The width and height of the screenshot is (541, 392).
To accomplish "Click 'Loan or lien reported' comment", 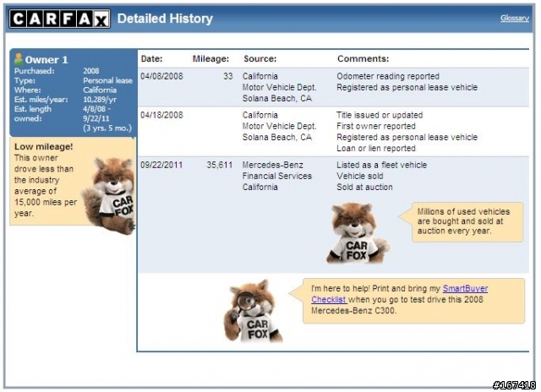I will tap(376, 148).
